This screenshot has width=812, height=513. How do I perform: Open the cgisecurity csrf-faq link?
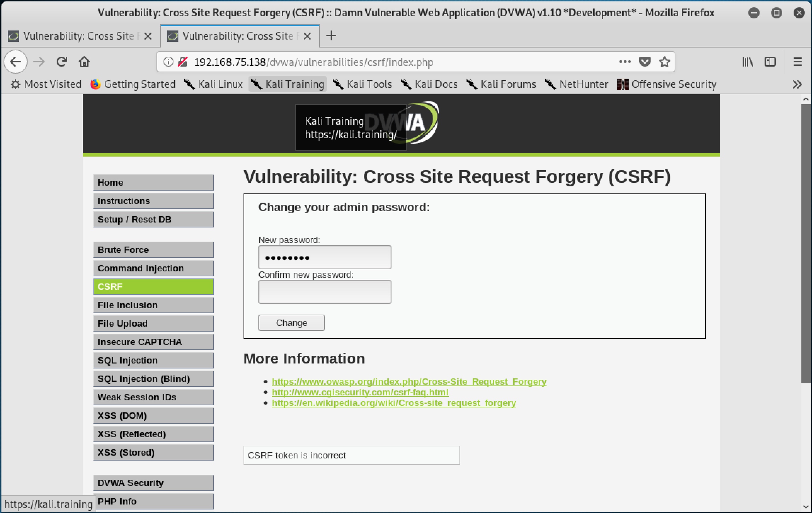(360, 392)
